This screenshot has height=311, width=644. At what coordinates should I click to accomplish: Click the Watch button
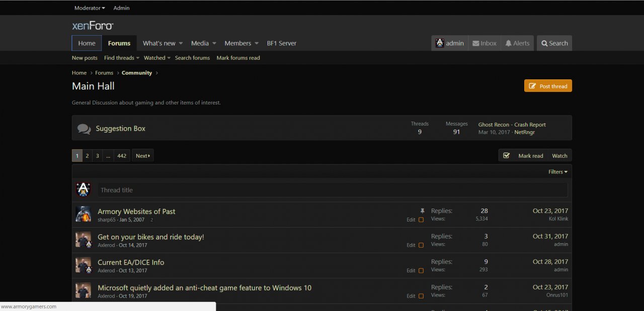pos(559,156)
